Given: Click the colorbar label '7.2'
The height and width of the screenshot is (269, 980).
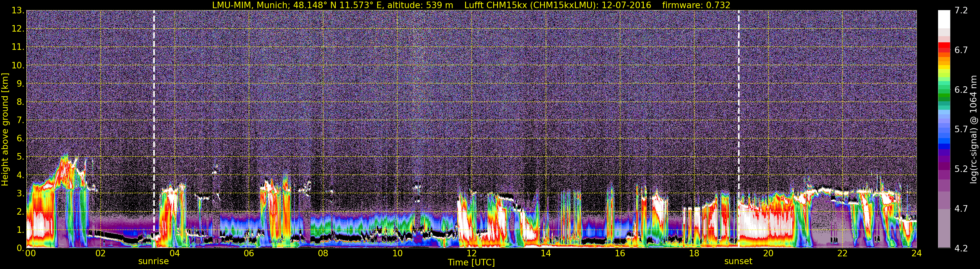Looking at the screenshot, I should (x=961, y=10).
